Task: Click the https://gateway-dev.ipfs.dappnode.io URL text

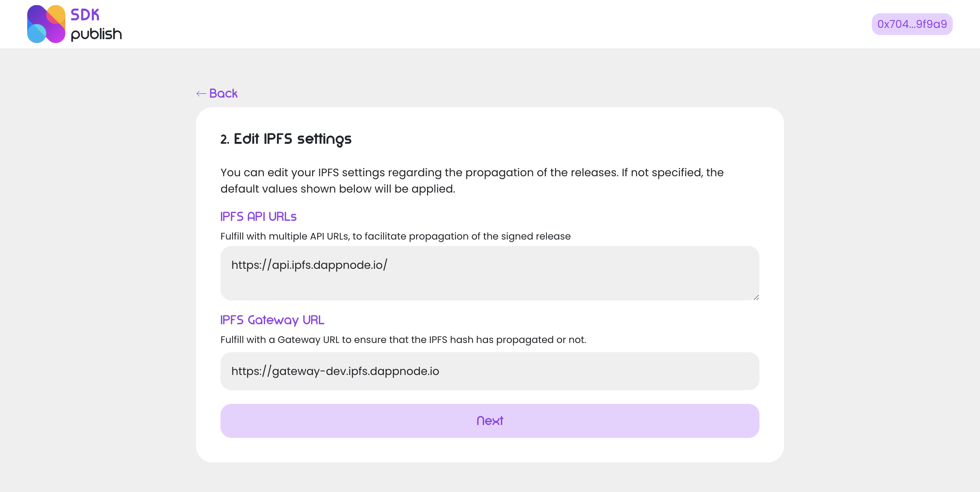Action: pyautogui.click(x=335, y=371)
